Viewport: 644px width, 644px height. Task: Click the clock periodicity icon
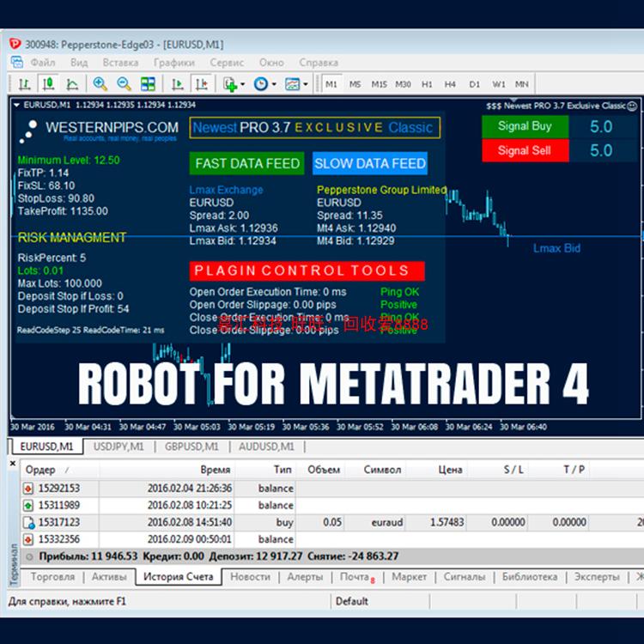[x=261, y=84]
